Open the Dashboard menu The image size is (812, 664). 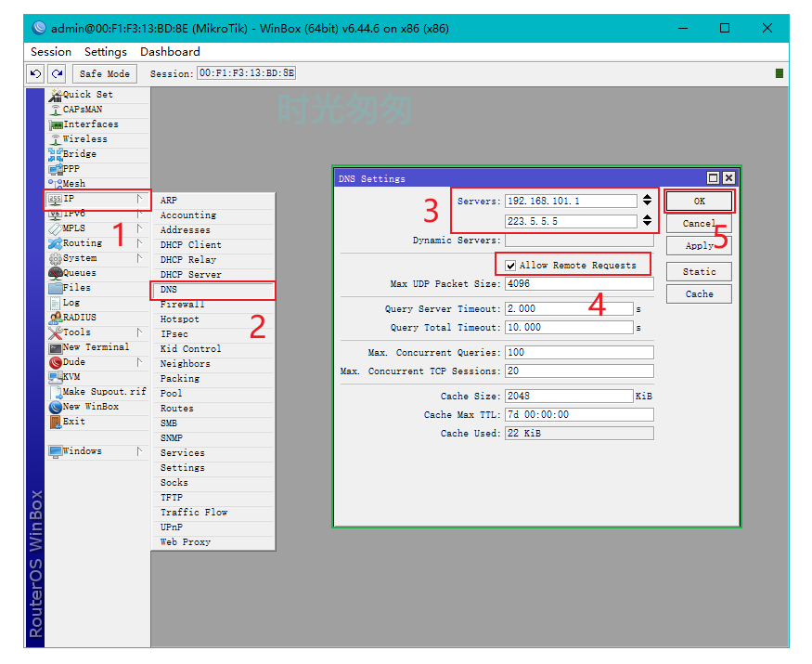pyautogui.click(x=170, y=52)
